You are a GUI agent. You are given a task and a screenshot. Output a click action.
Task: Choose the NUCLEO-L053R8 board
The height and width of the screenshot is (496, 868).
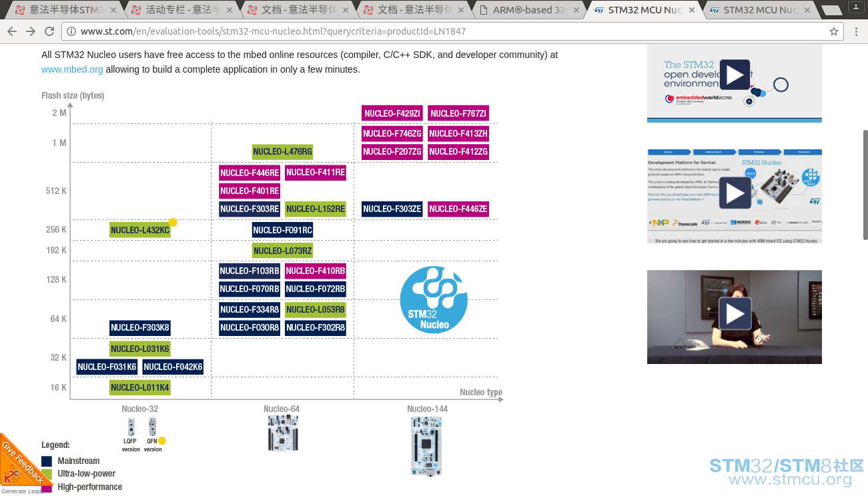[x=316, y=309]
